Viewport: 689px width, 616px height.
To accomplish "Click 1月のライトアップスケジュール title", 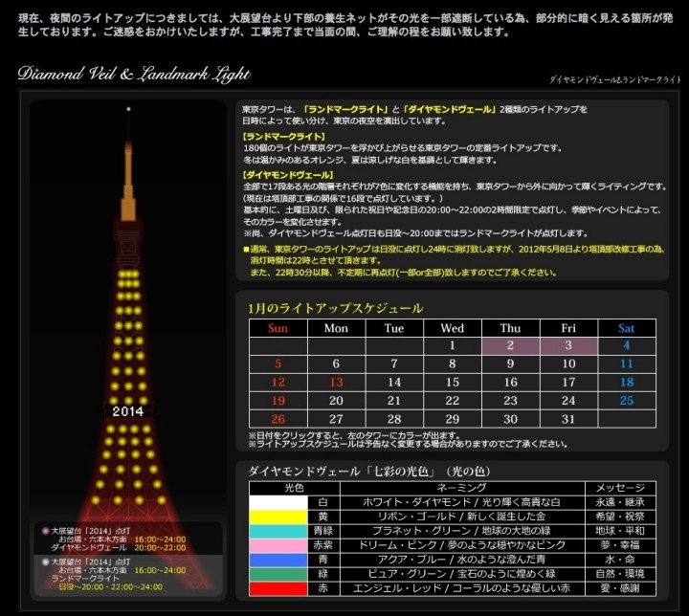I will 335,308.
